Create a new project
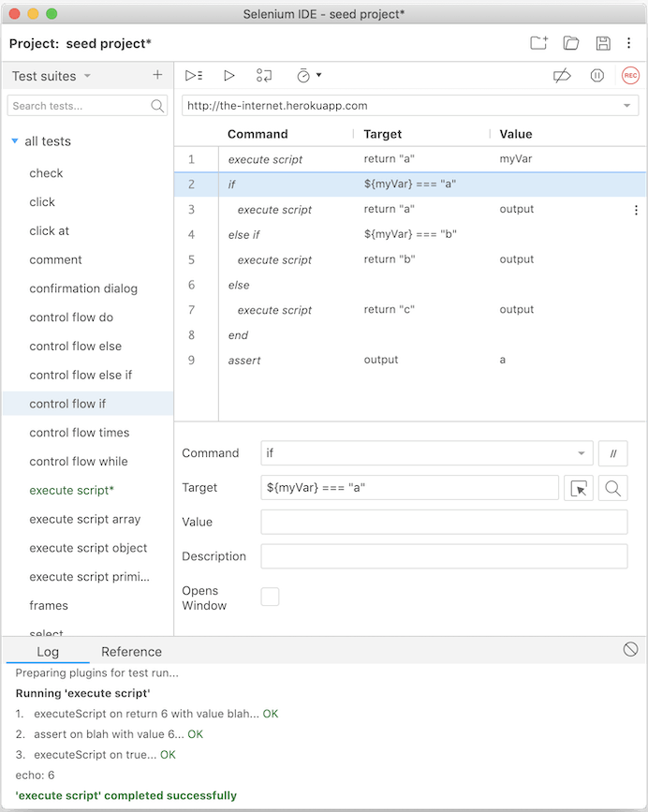 (538, 43)
